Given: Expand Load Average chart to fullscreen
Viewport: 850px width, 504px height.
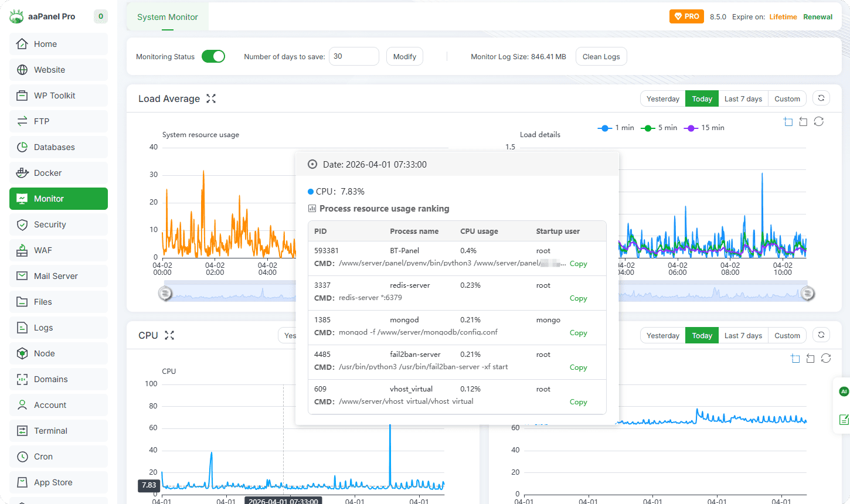Looking at the screenshot, I should point(211,98).
